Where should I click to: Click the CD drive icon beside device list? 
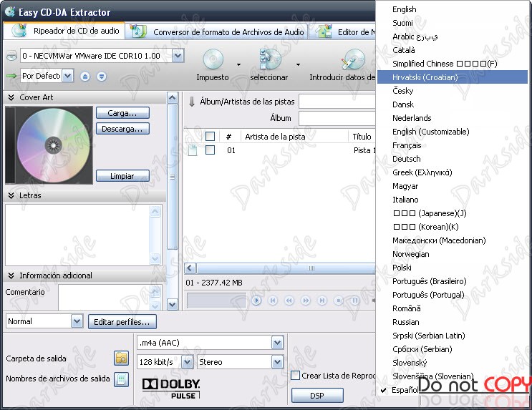coord(11,56)
